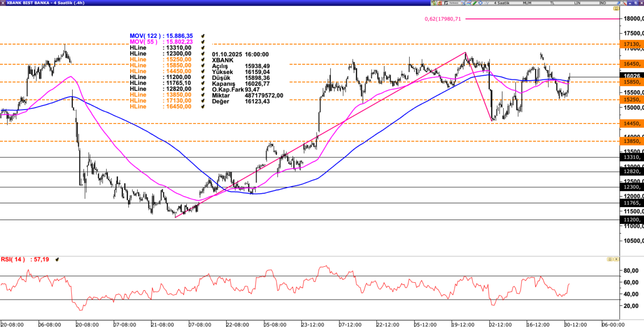Close the RSI panel with X button
Image resolution: width=644 pixels, height=327 pixels.
616,259
